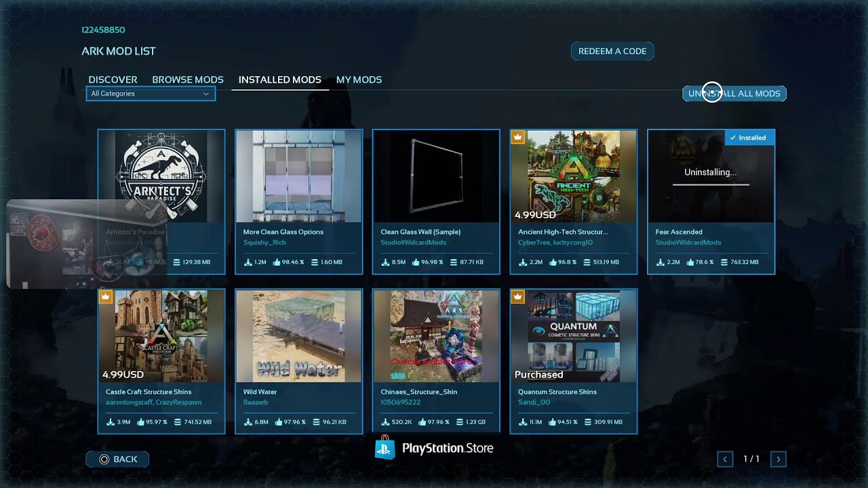This screenshot has height=488, width=868.
Task: Open the Arkitect's Paradise logo thumbnail
Action: (x=161, y=176)
